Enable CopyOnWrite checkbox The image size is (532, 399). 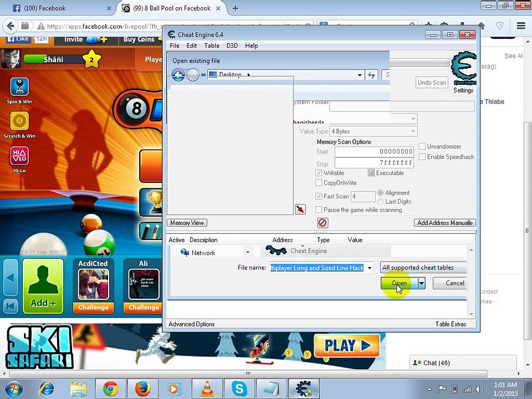pyautogui.click(x=319, y=183)
